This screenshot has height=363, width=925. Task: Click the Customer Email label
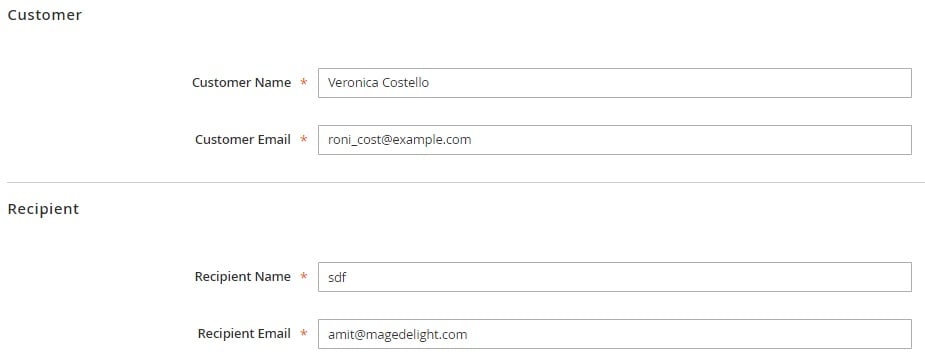pyautogui.click(x=243, y=140)
